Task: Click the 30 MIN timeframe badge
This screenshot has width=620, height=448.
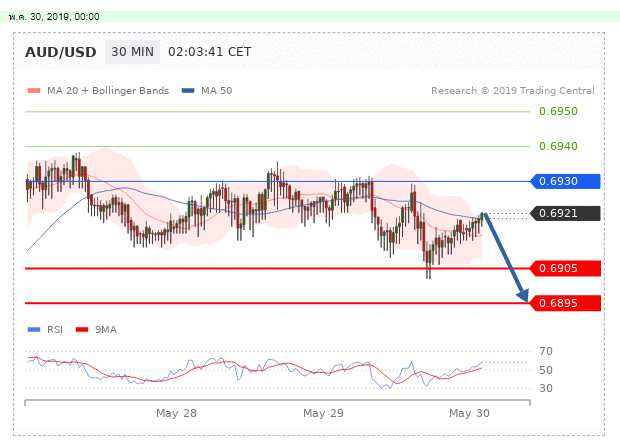Action: (132, 52)
